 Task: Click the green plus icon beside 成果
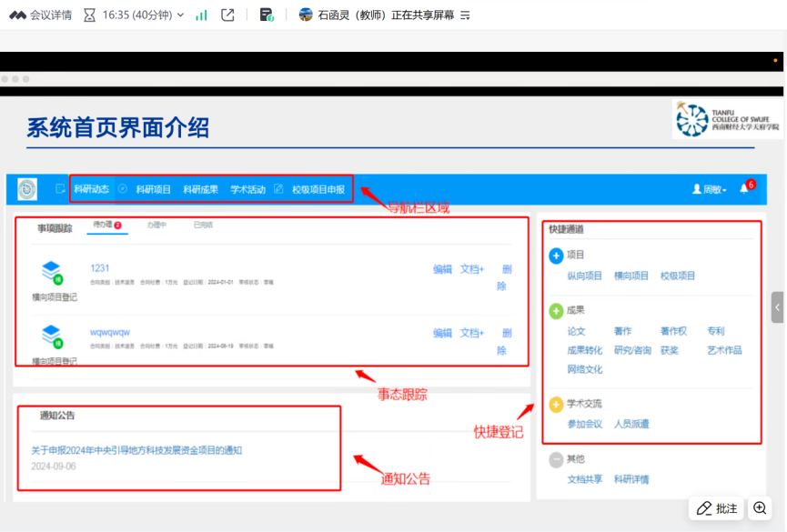tap(556, 311)
